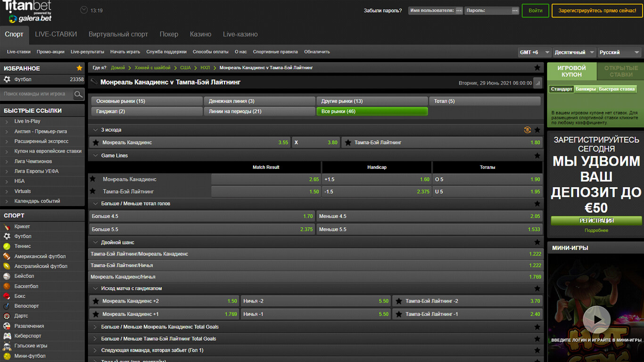Toggle star for Исход матча с гандикапом

(537, 288)
